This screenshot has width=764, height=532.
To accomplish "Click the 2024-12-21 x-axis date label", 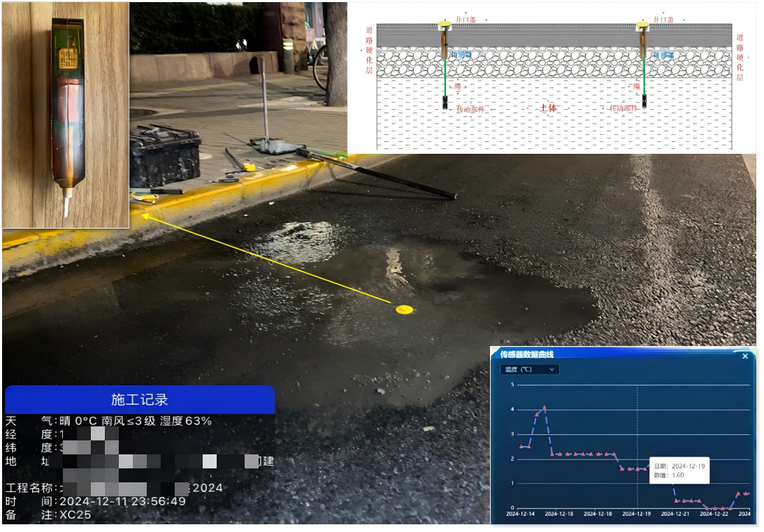I will tap(676, 514).
